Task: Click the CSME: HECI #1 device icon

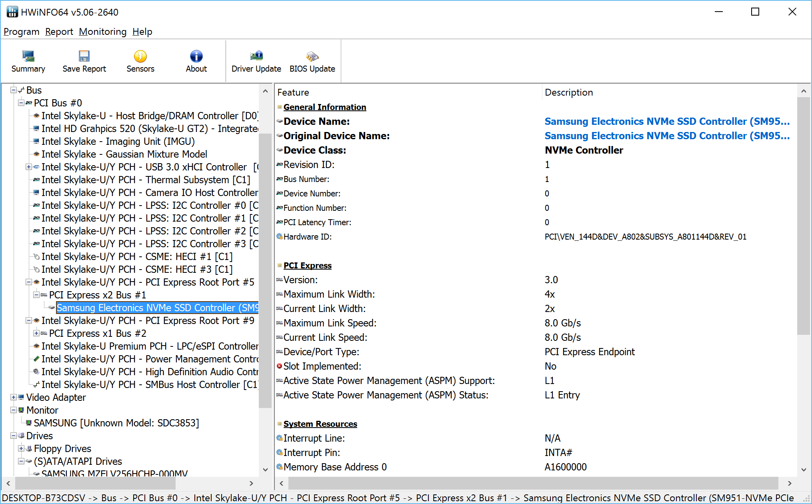Action: (36, 256)
